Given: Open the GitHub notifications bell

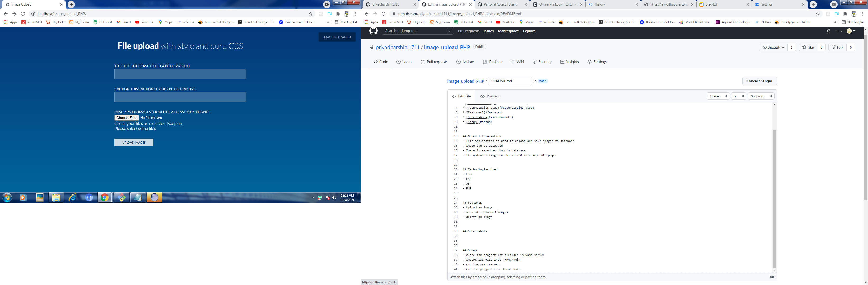Looking at the screenshot, I should click(x=828, y=31).
